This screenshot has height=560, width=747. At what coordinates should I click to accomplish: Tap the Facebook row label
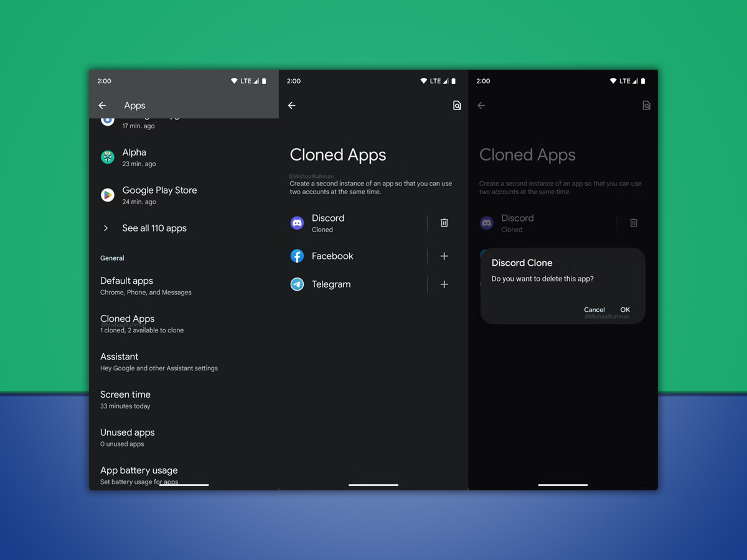(x=332, y=256)
